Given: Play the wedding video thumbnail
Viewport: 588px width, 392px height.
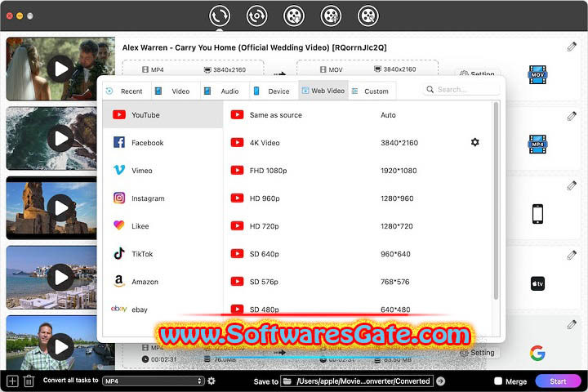Looking at the screenshot, I should (x=60, y=69).
